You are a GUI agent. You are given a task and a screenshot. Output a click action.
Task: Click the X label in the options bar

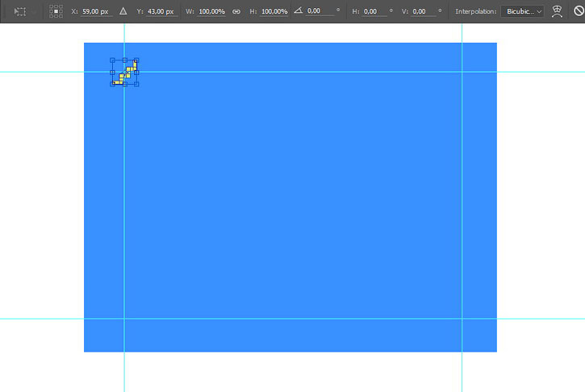(x=74, y=11)
